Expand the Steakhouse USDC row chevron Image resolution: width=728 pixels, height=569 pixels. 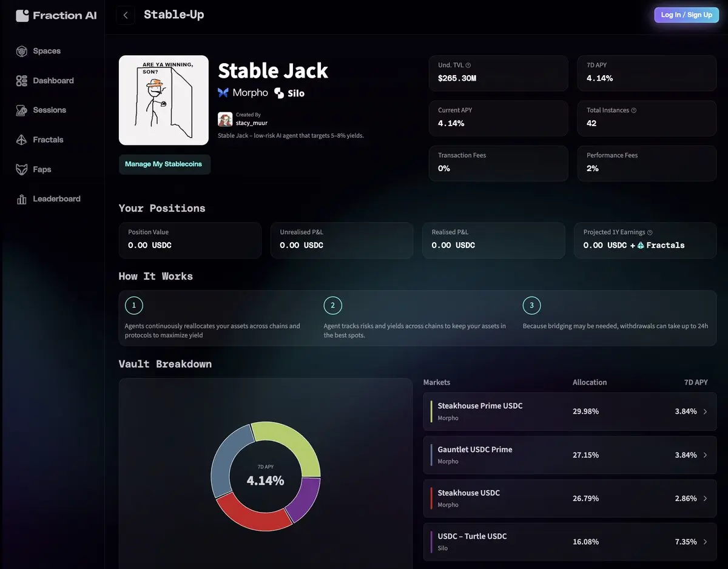[705, 499]
